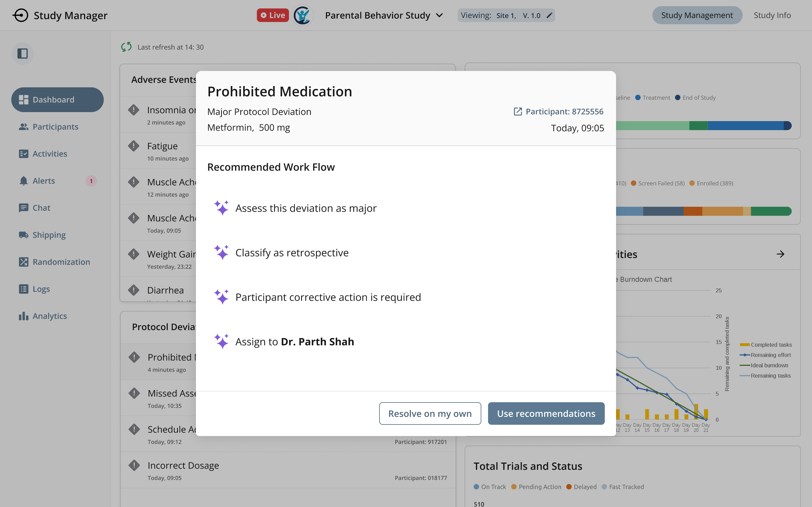812x507 pixels.
Task: Switch to the Study Info tab
Action: click(772, 15)
